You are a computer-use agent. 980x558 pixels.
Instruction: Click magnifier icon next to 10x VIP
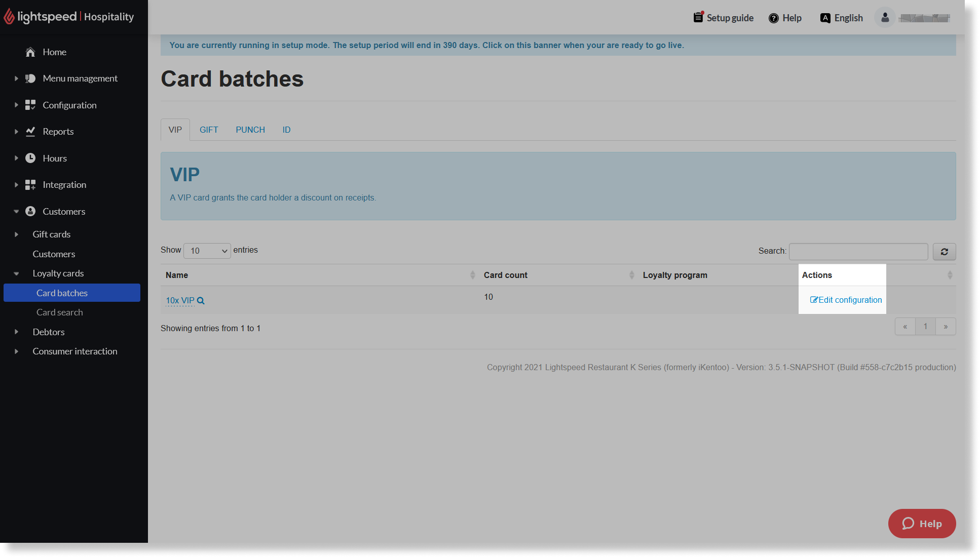click(x=201, y=301)
